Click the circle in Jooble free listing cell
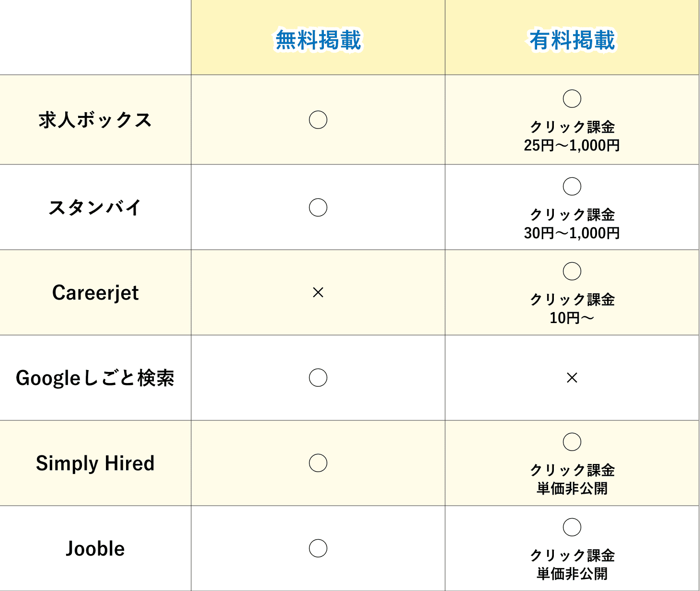 click(x=318, y=548)
